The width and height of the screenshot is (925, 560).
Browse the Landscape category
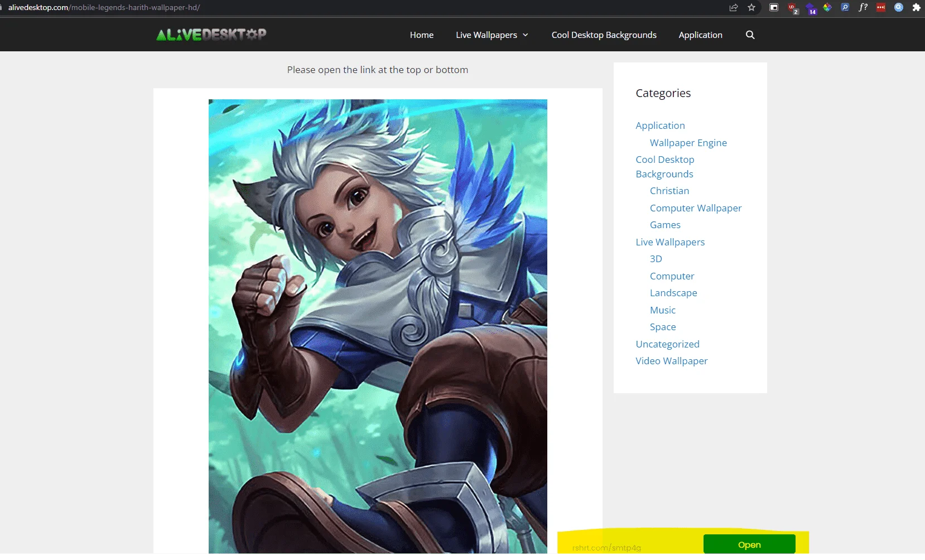pyautogui.click(x=673, y=293)
